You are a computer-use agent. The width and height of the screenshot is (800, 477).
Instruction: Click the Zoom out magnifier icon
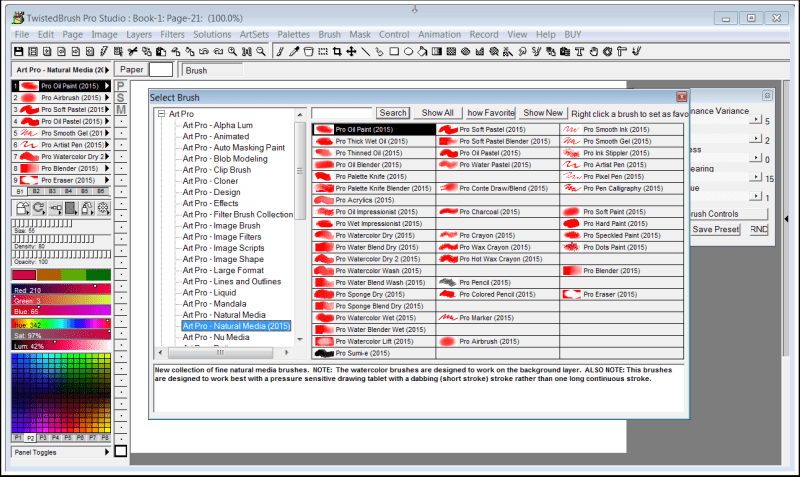[x=261, y=51]
